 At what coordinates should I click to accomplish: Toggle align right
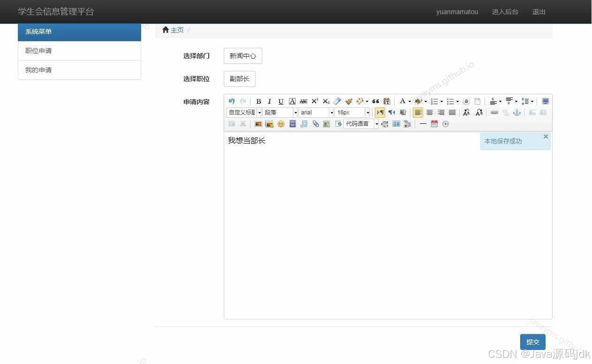pyautogui.click(x=440, y=113)
